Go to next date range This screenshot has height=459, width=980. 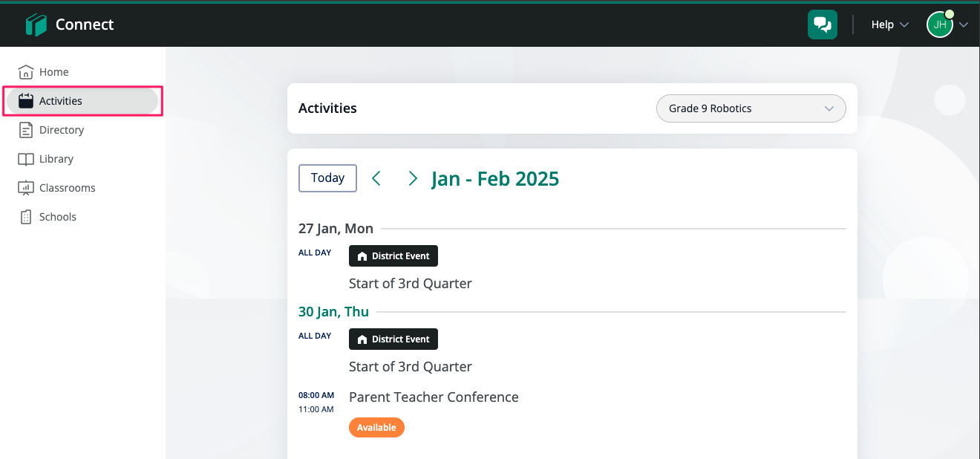click(413, 178)
